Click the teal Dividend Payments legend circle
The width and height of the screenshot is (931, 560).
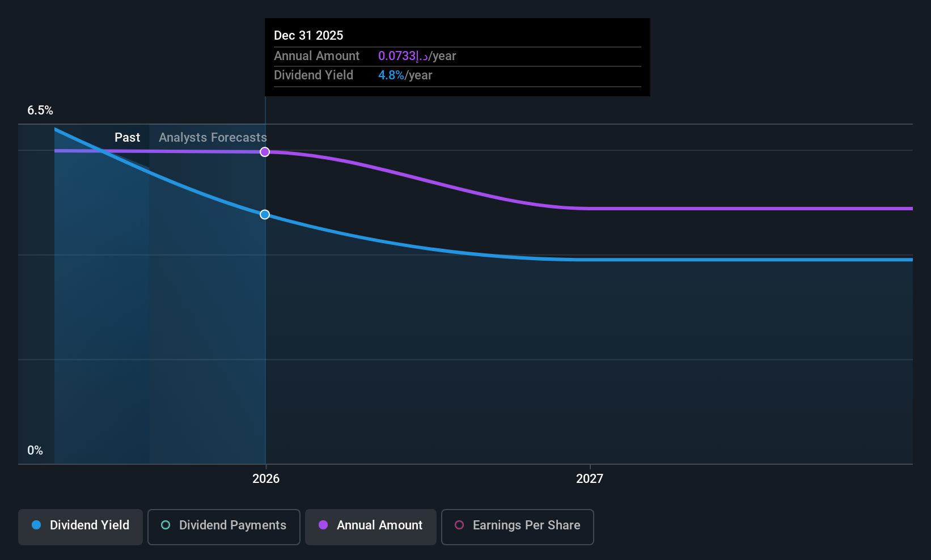(x=166, y=525)
